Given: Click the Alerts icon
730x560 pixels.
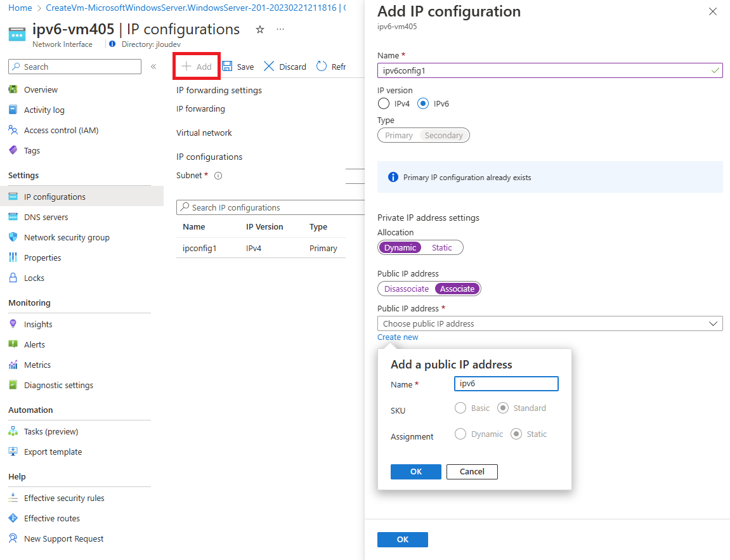Looking at the screenshot, I should pos(13,344).
